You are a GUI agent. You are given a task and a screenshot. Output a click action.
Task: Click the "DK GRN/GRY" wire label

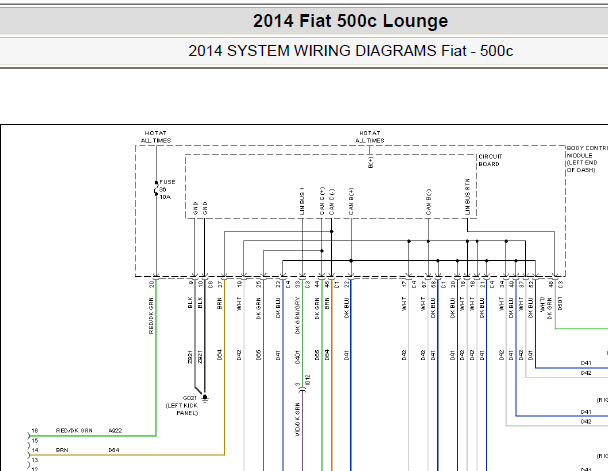point(297,316)
